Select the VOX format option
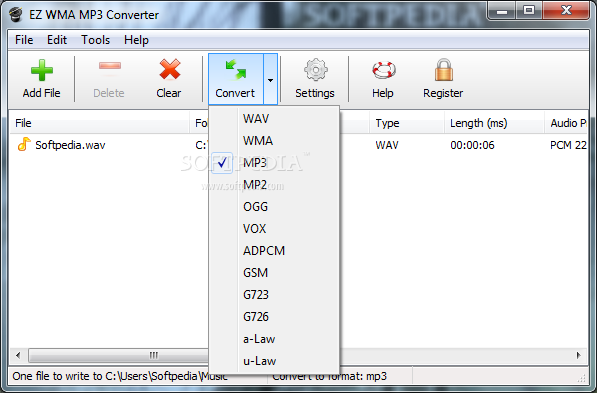597x393 pixels. [x=274, y=229]
